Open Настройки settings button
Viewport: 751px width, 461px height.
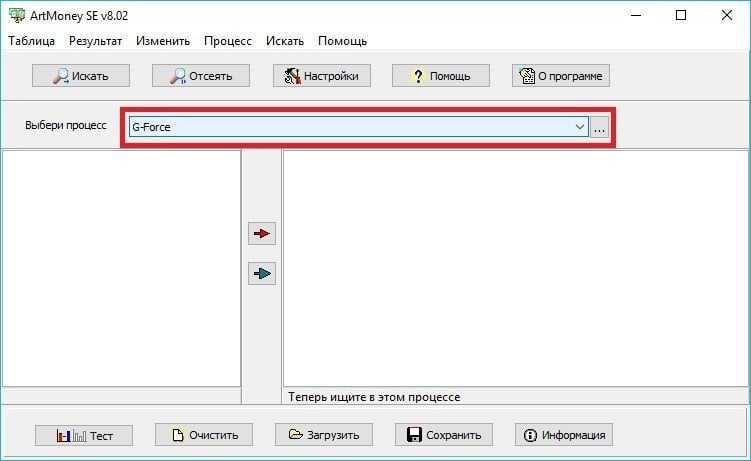pos(322,76)
